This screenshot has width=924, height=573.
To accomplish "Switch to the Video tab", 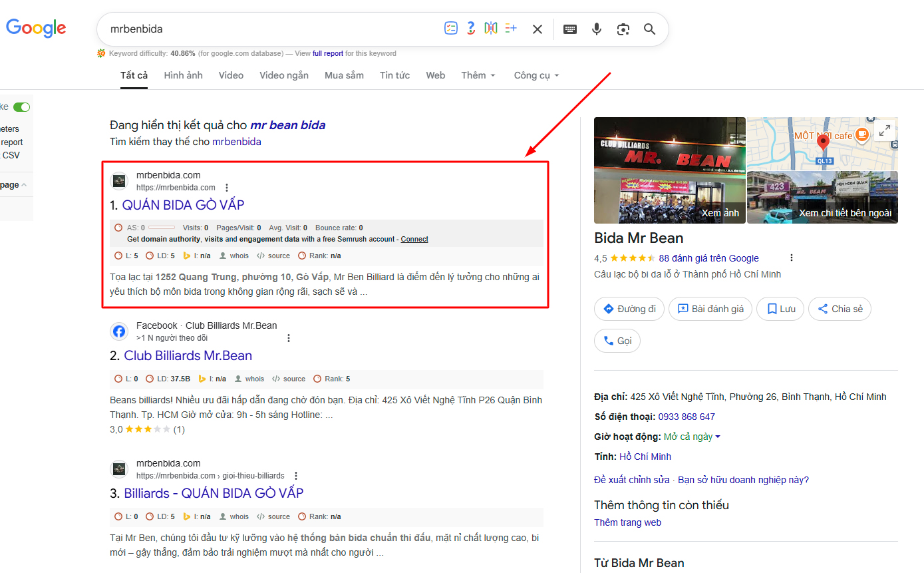I will [231, 75].
